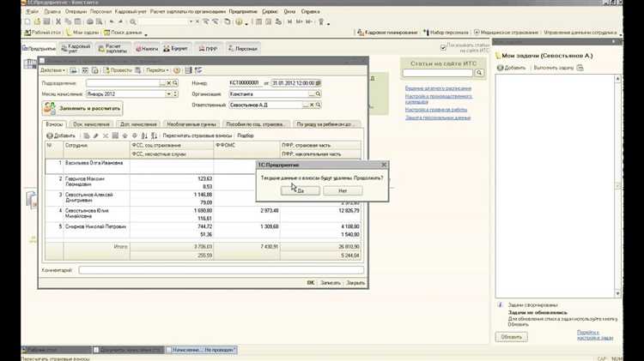The width and height of the screenshot is (644, 361).
Task: Click the Save diskette icon in main toolbar
Action: tap(46, 21)
